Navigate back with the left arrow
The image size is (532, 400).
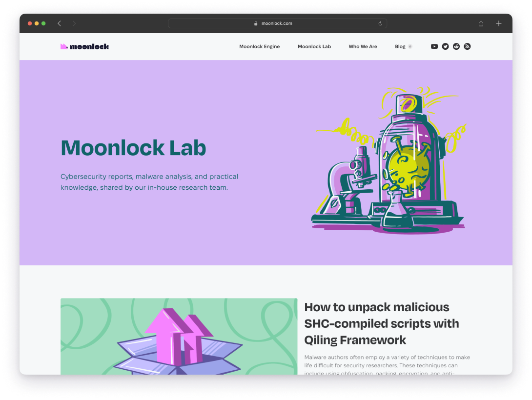point(59,23)
